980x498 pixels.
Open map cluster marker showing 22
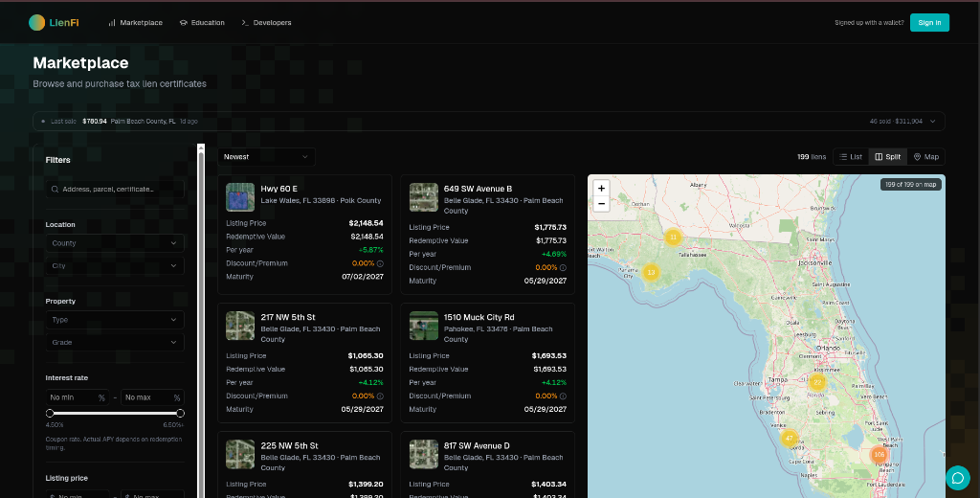click(x=817, y=381)
